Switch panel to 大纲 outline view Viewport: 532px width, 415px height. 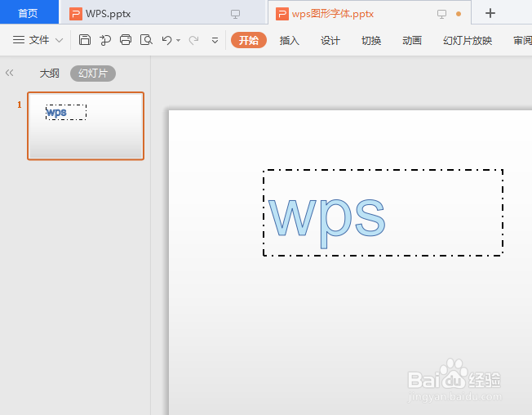click(49, 74)
